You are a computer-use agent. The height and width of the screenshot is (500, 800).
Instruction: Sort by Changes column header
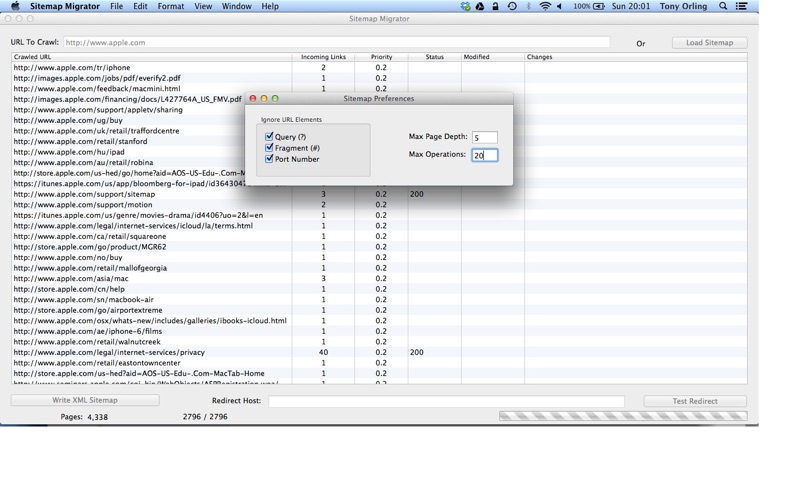pyautogui.click(x=636, y=57)
